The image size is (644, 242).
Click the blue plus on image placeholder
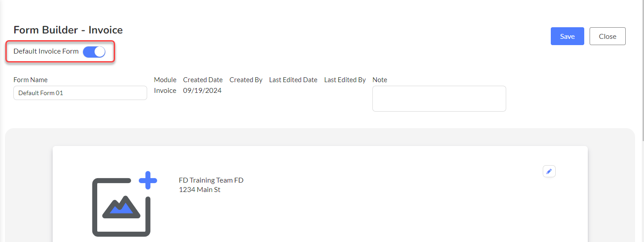pyautogui.click(x=148, y=180)
